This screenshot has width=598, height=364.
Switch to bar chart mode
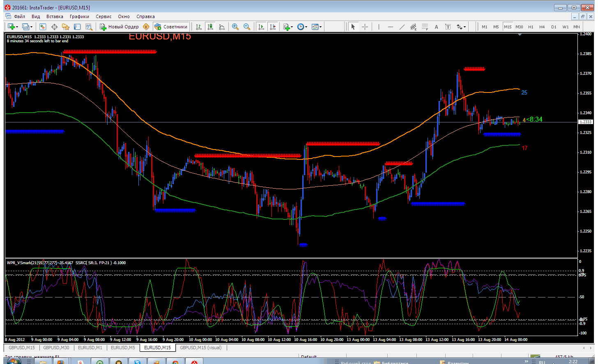pyautogui.click(x=199, y=27)
